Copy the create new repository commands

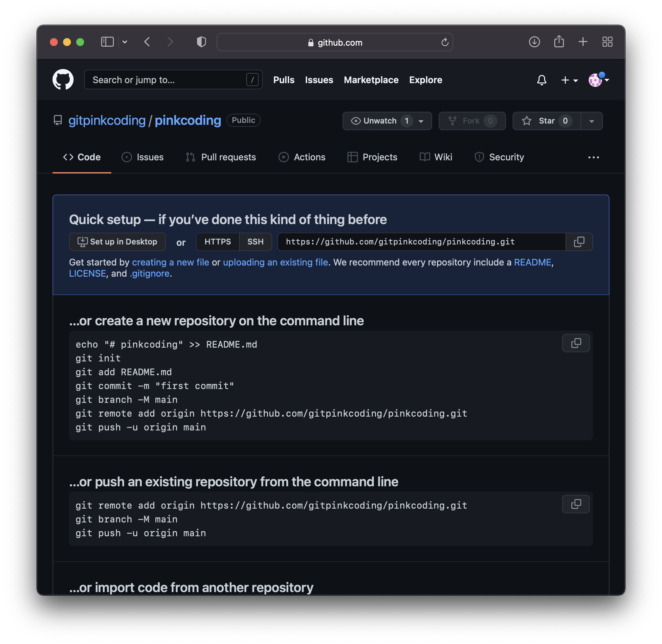pyautogui.click(x=575, y=343)
